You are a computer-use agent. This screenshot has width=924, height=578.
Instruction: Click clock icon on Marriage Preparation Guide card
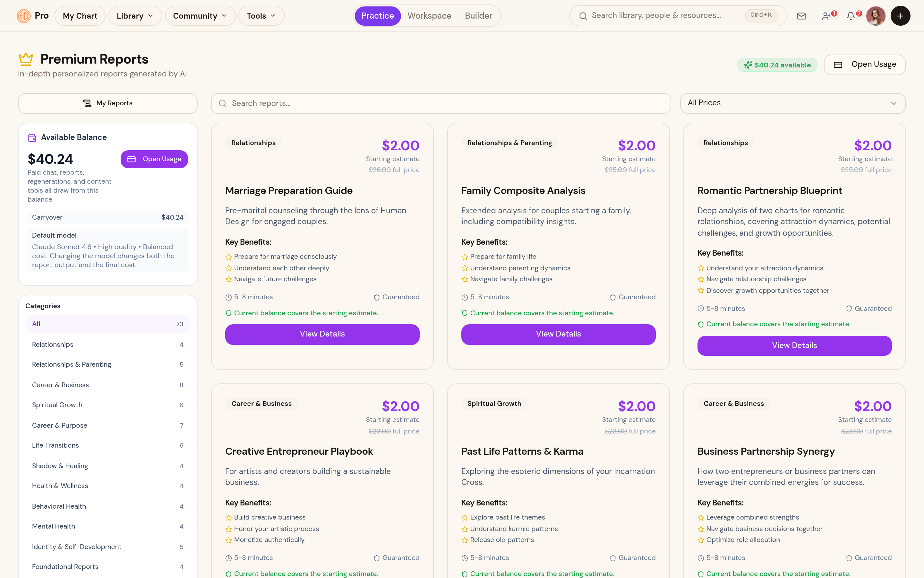(x=228, y=297)
